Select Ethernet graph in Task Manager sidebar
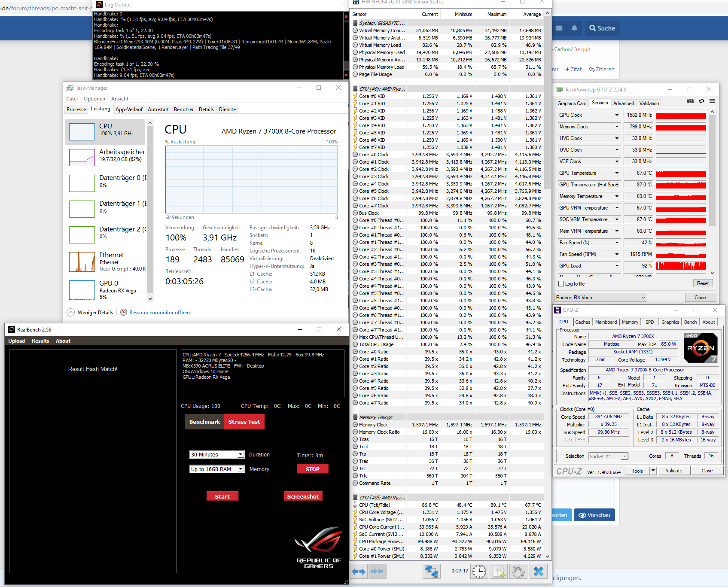Viewport: 728px width, 587px height. point(82,262)
